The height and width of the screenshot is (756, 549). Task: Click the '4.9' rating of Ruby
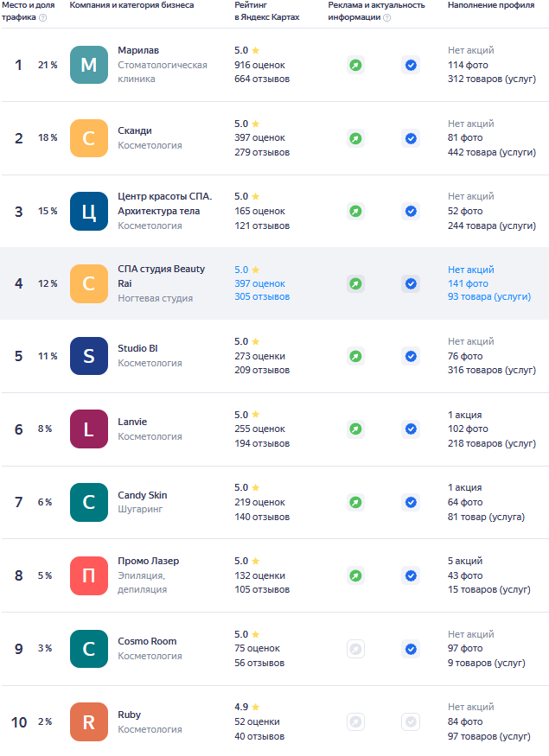point(241,707)
